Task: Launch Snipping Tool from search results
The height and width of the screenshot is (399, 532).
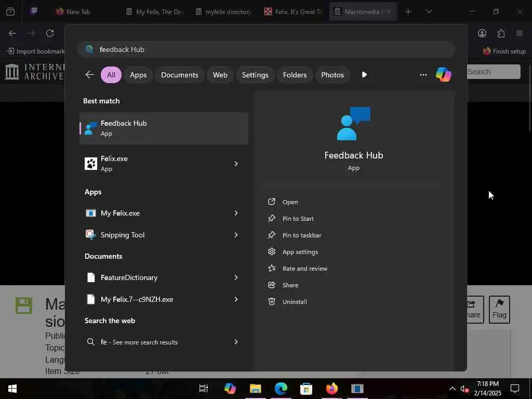Action: coord(164,235)
